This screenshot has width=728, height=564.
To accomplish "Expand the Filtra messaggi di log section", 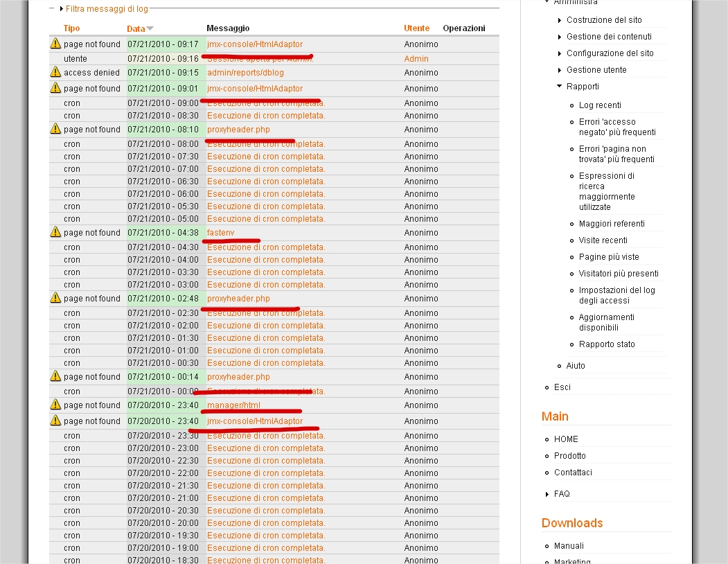I will [106, 9].
